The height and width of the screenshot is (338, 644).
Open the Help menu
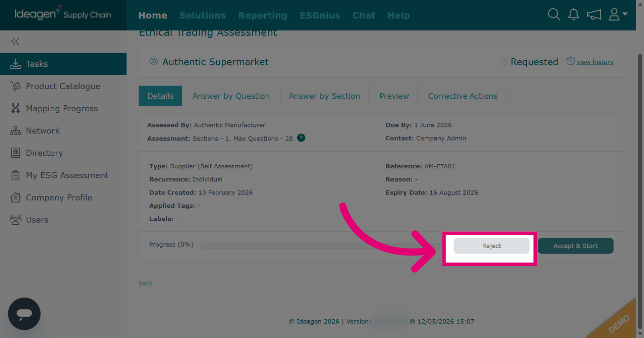399,15
